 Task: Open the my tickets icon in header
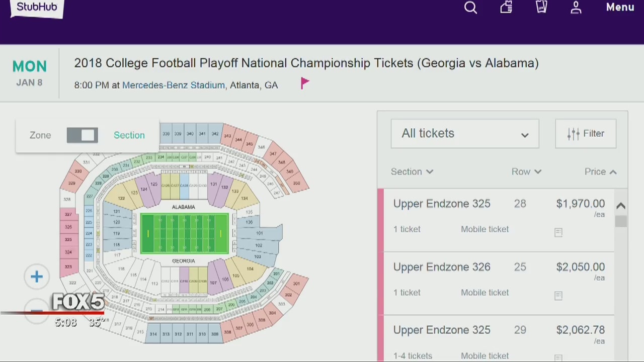click(541, 7)
